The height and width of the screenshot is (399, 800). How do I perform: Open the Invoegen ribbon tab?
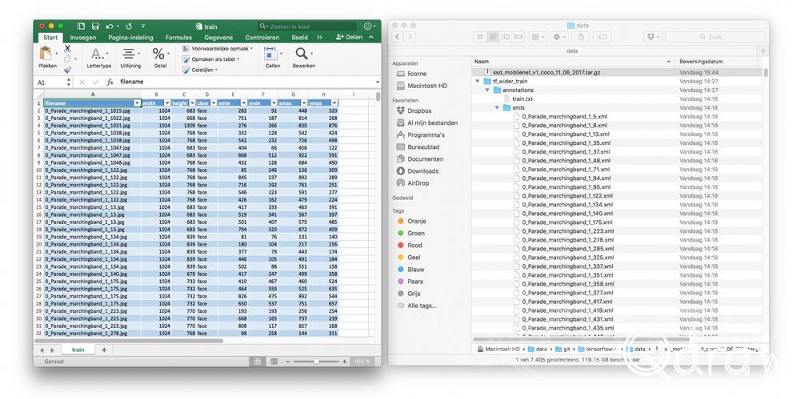pyautogui.click(x=83, y=38)
